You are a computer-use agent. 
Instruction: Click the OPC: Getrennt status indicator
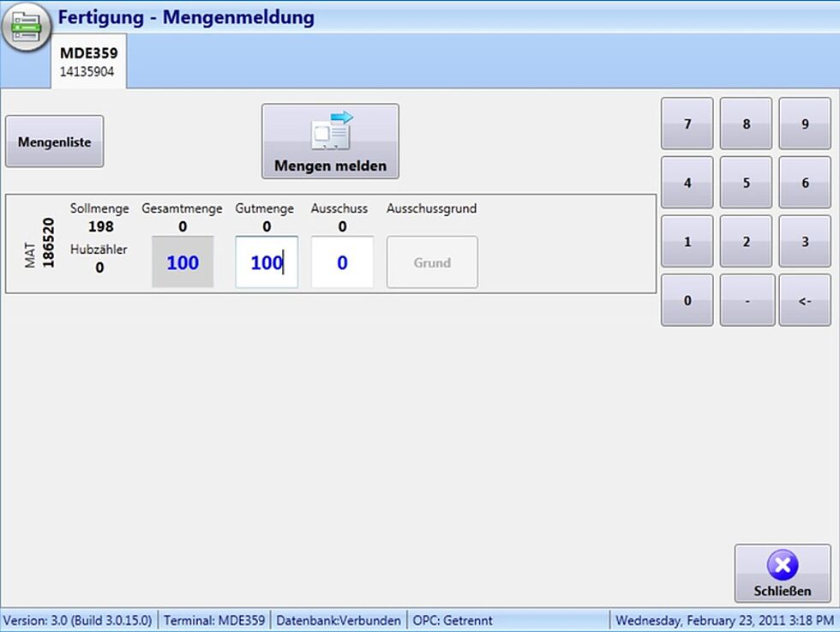(453, 620)
